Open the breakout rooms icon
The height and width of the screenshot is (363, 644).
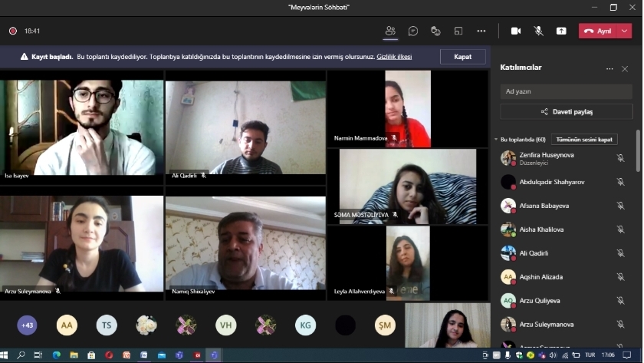(x=458, y=31)
